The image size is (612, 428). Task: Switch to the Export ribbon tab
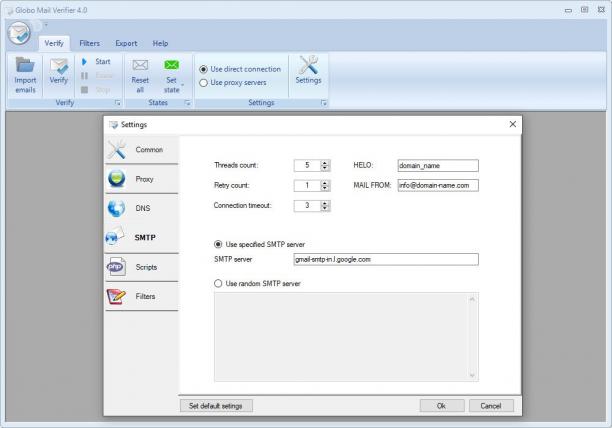coord(126,43)
